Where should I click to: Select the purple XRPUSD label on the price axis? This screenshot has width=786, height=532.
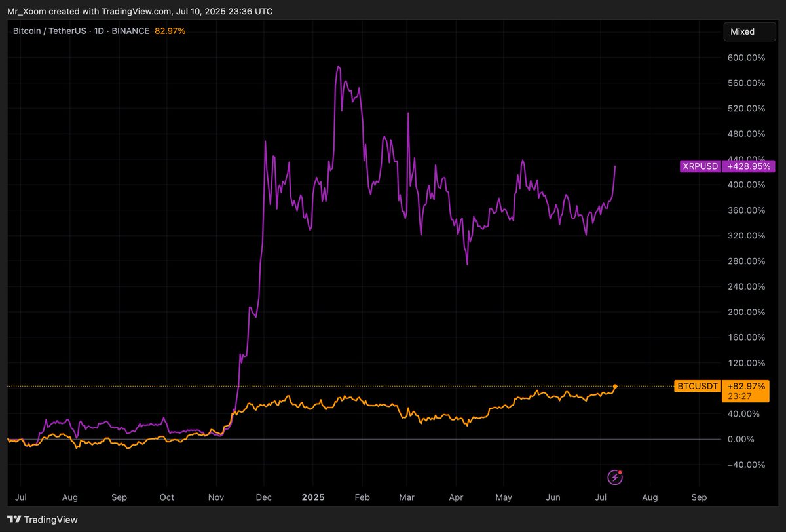[700, 166]
